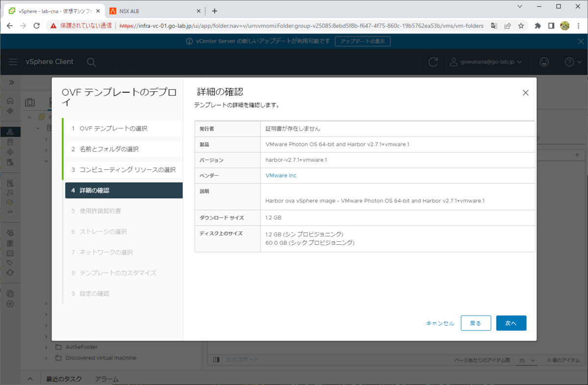Select current step 4 詳細の確認

pyautogui.click(x=124, y=190)
